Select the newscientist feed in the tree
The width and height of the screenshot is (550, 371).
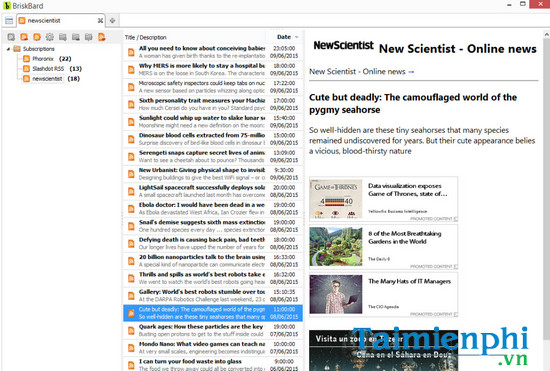point(51,79)
